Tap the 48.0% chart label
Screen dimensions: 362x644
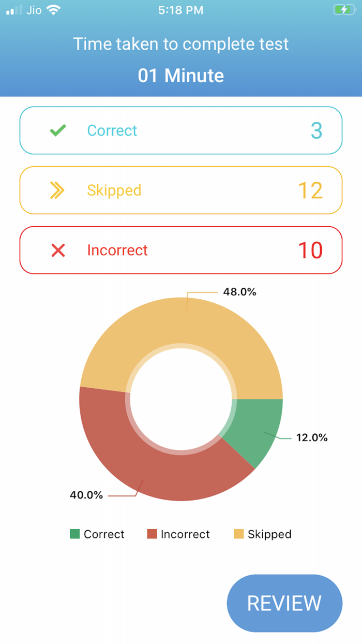tap(239, 292)
